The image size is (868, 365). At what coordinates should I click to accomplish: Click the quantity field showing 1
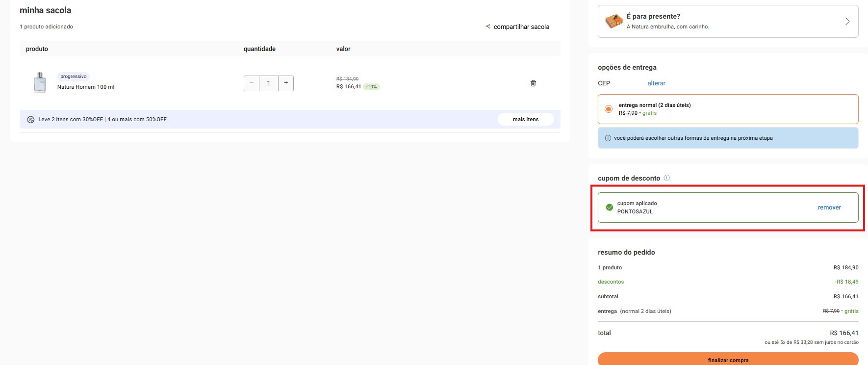tap(269, 83)
